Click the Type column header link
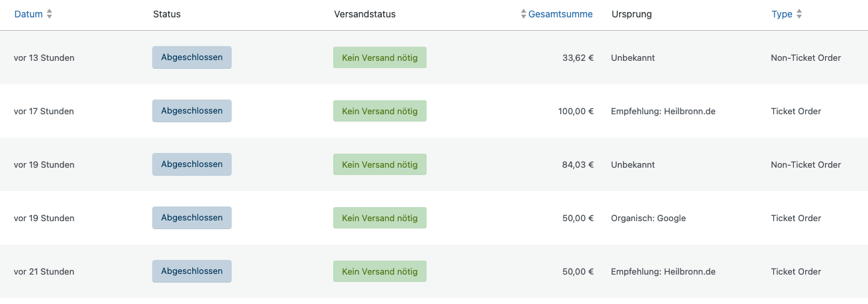 pyautogui.click(x=782, y=14)
